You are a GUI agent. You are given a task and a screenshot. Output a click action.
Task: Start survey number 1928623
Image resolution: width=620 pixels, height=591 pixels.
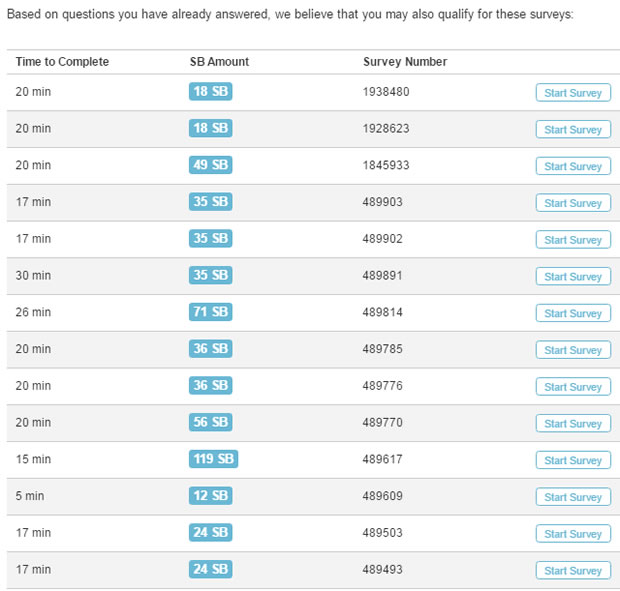(x=573, y=129)
